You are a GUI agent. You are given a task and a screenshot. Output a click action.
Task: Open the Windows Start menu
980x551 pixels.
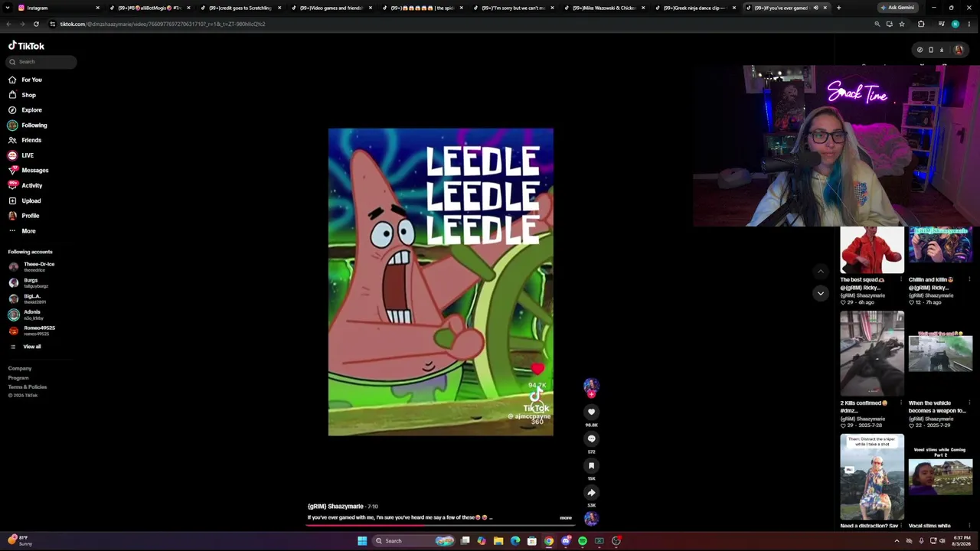click(362, 541)
